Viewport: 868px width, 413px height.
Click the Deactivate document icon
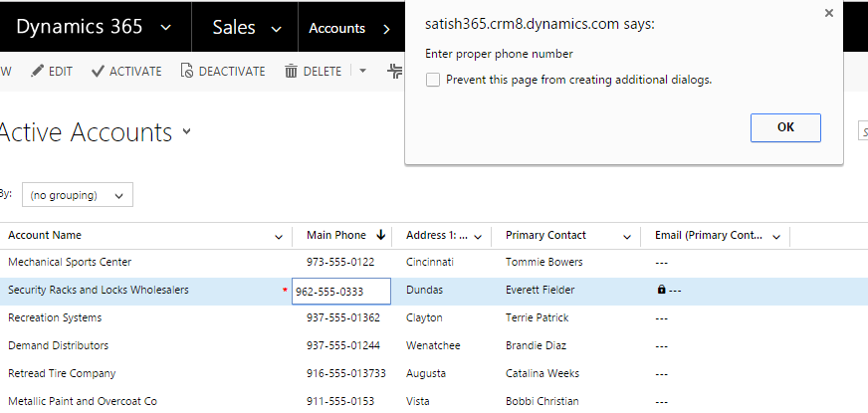(x=186, y=72)
